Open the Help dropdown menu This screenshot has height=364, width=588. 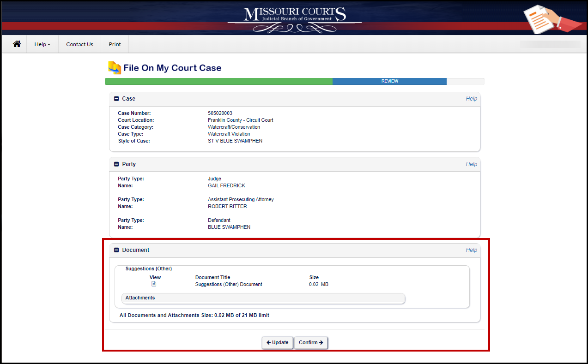42,44
